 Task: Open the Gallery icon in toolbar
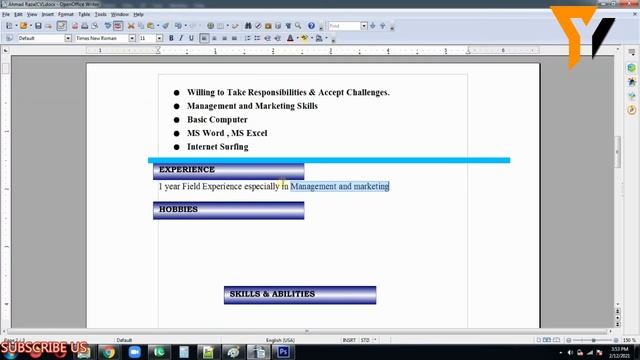click(268, 26)
